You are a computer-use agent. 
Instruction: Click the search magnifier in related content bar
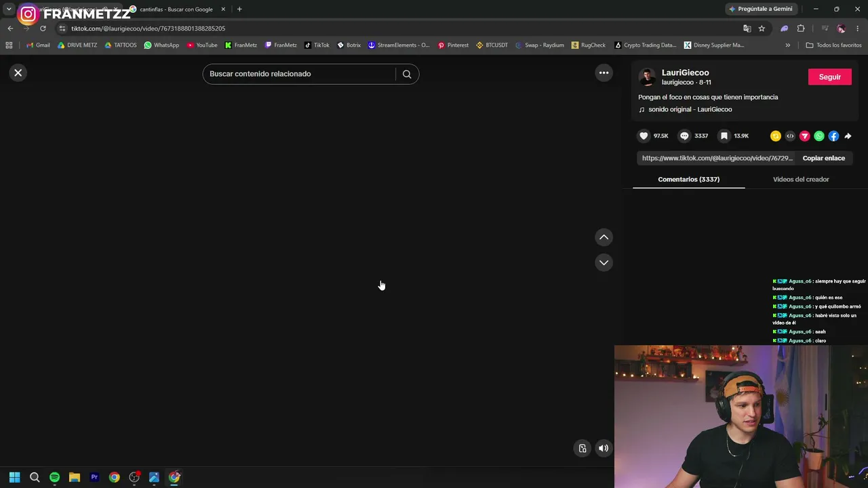407,74
